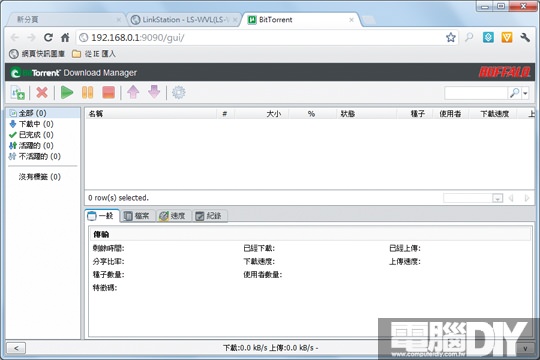Open search provider dropdown arrow
540x360 pixels.
point(525,93)
